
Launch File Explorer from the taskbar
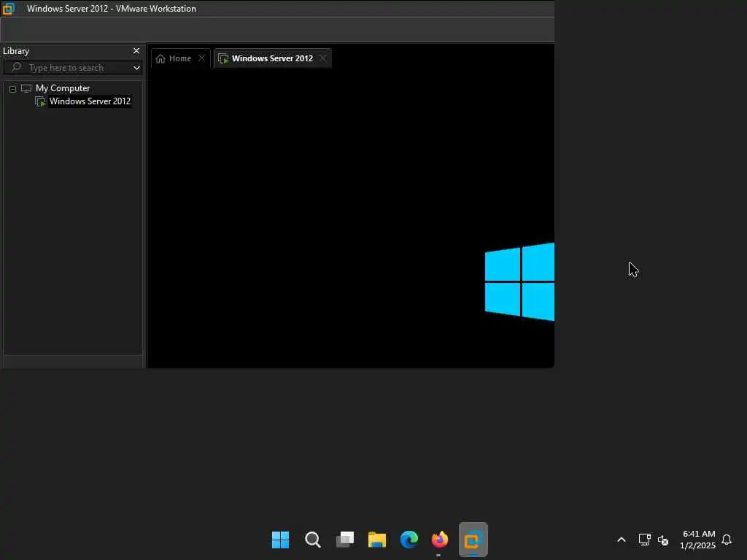coord(377,540)
